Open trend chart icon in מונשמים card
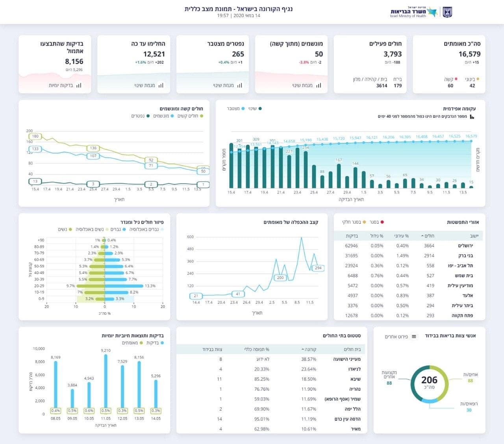Viewport: 504px width, 444px height. 319,85
